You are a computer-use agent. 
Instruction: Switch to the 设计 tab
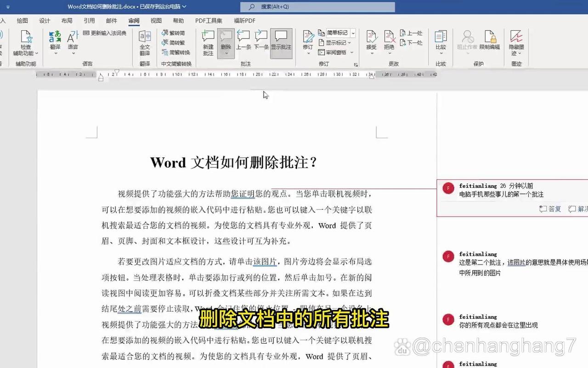tap(45, 21)
